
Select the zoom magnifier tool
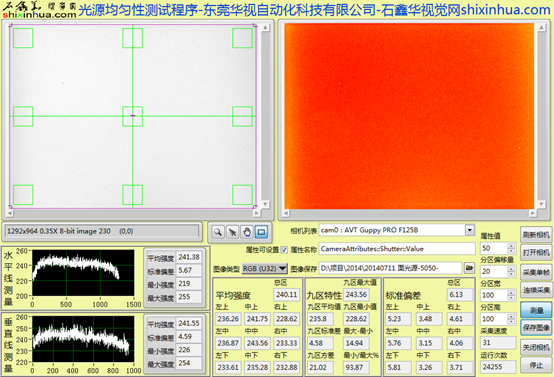tap(218, 232)
